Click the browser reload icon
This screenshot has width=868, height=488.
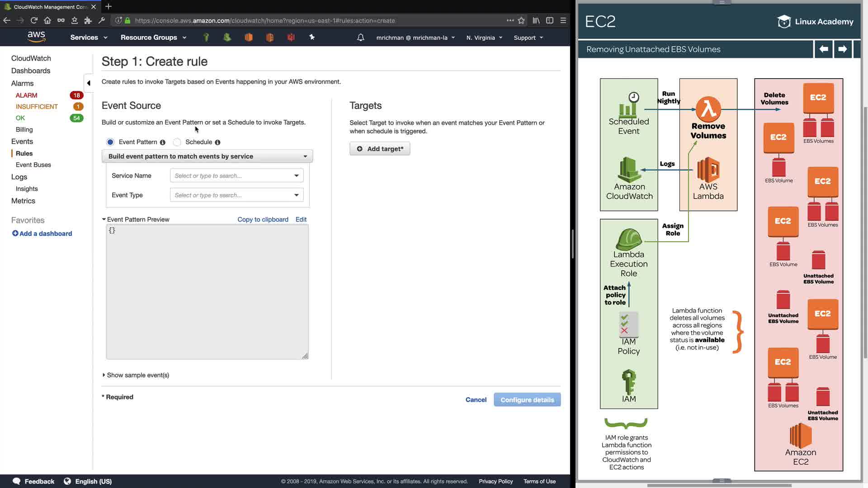(x=34, y=20)
